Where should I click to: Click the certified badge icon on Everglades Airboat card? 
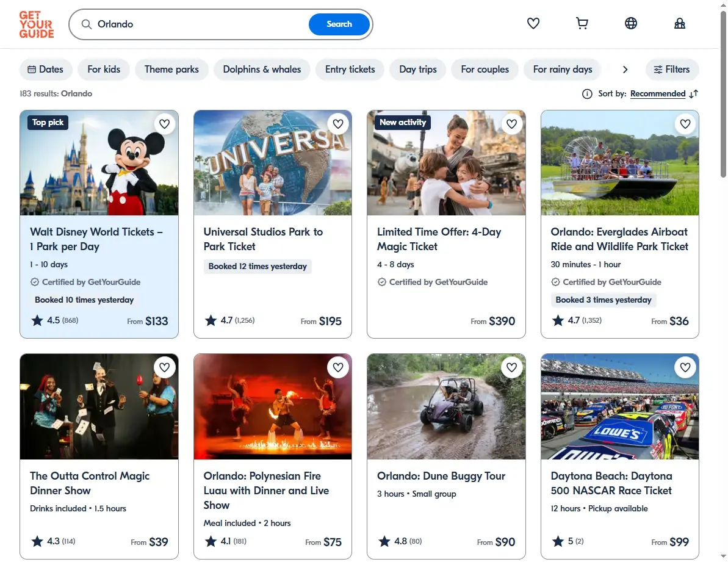pos(555,282)
